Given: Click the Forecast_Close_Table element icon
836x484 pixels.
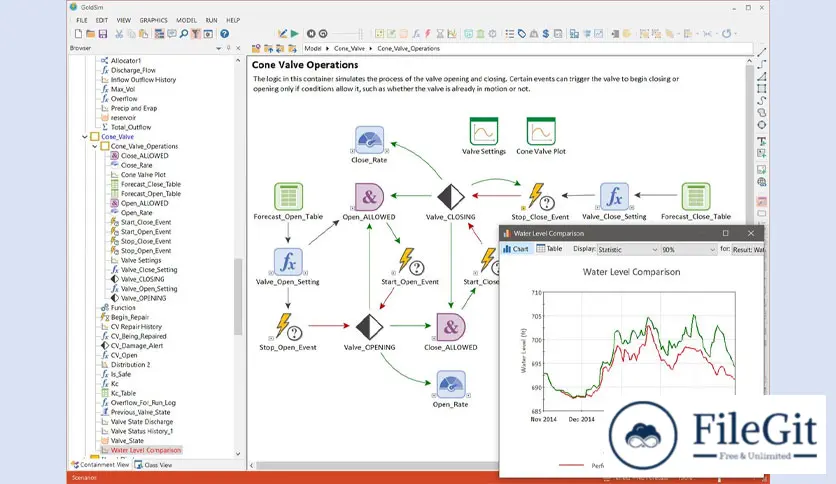Looking at the screenshot, I should click(696, 197).
